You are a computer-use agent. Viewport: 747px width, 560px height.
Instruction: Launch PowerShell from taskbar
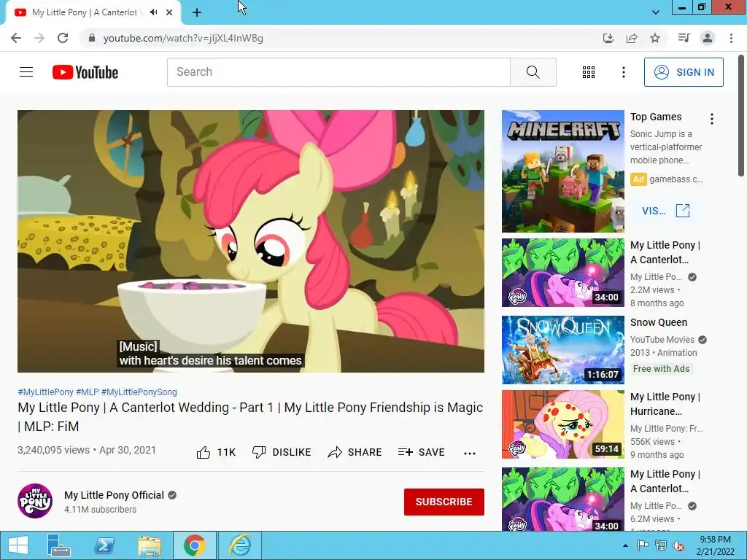[x=104, y=545]
